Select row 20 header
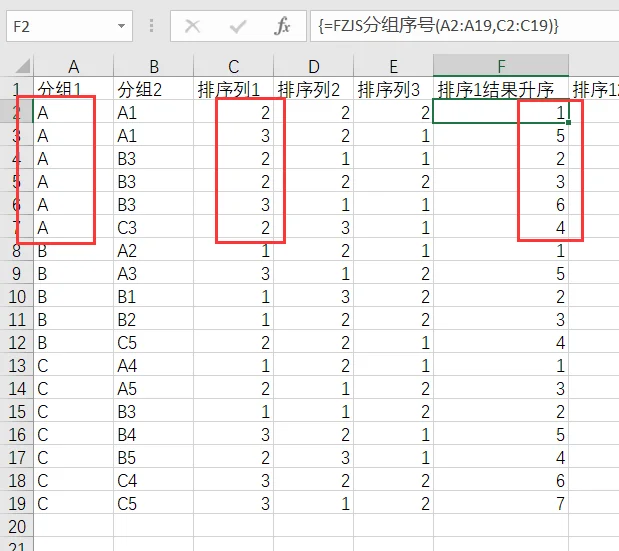The width and height of the screenshot is (619, 551). tap(17, 527)
